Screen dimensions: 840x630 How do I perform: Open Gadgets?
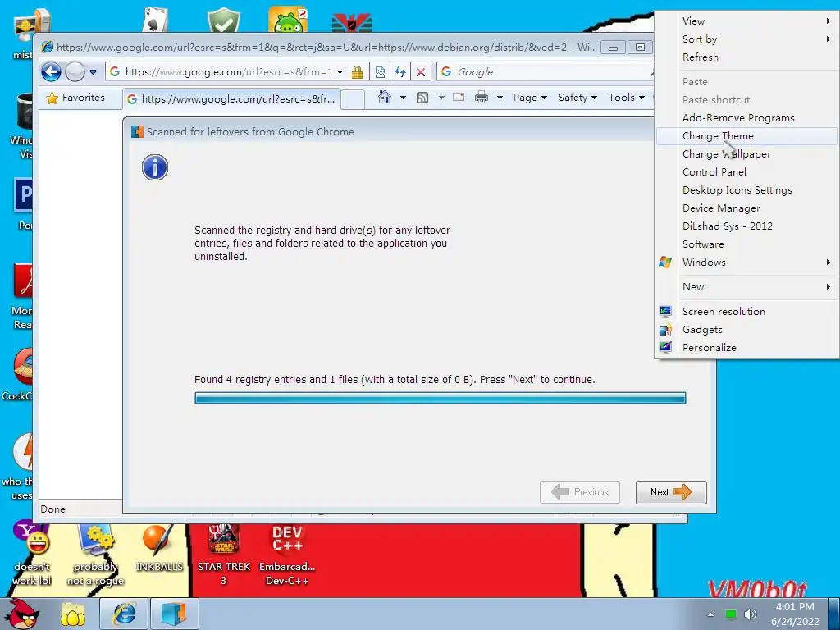[746, 330]
